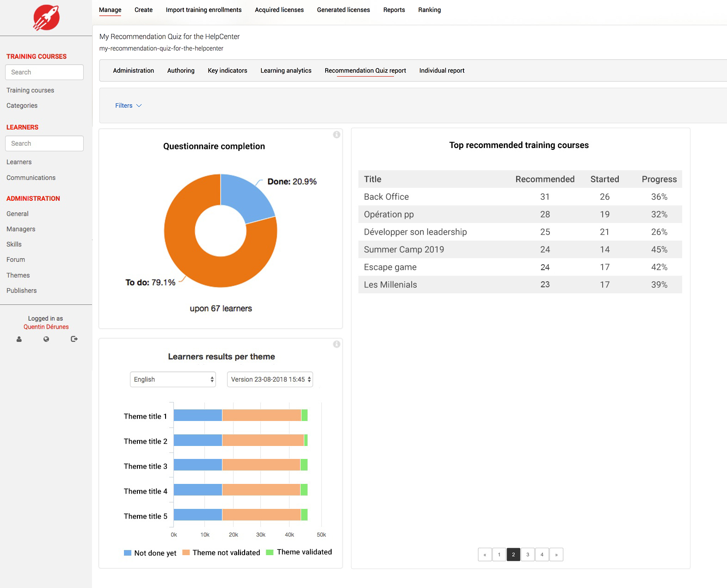Go to the Manage top menu
The image size is (727, 588).
(110, 10)
